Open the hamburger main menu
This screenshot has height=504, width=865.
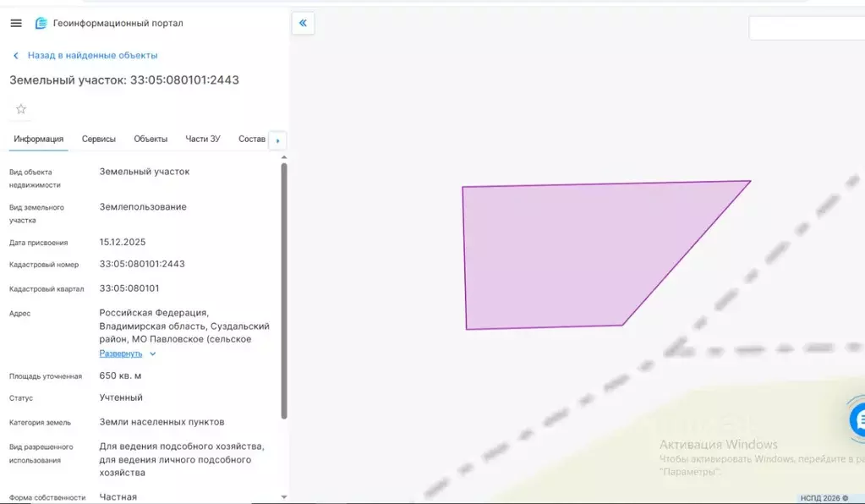pos(16,23)
